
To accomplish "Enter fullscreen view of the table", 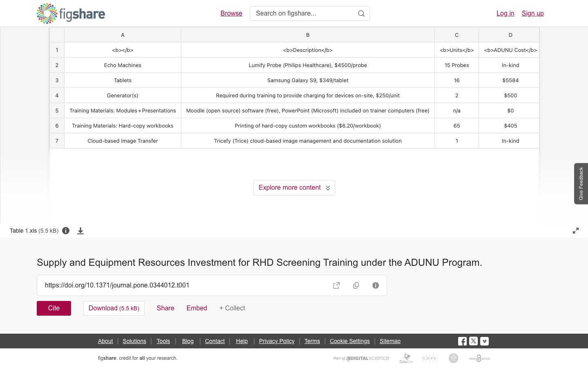I will [x=576, y=231].
